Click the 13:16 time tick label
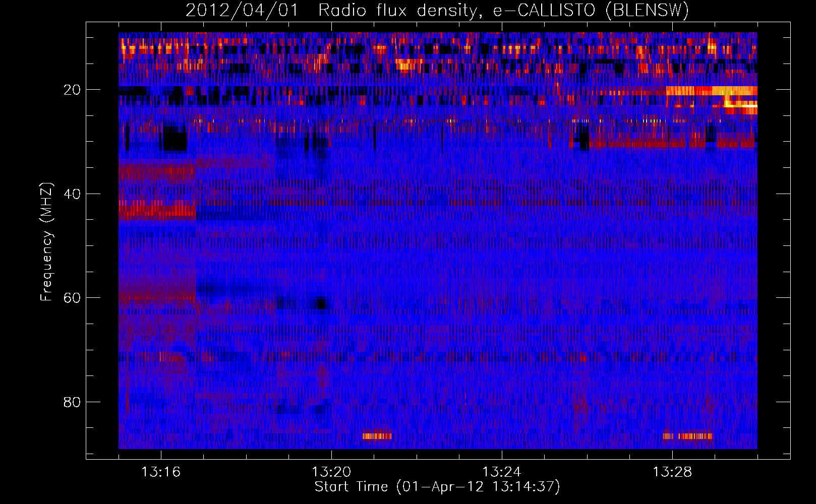This screenshot has width=816, height=504. tap(161, 472)
